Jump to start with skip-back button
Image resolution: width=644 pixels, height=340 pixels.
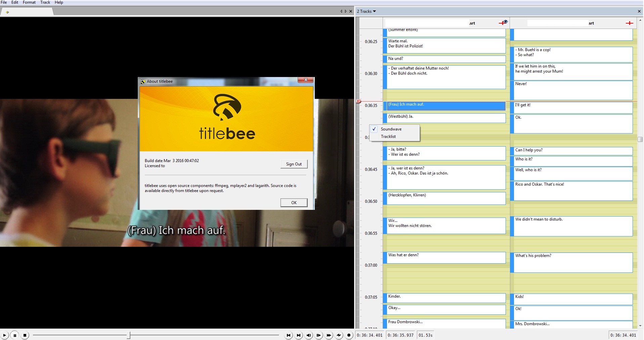pos(288,335)
